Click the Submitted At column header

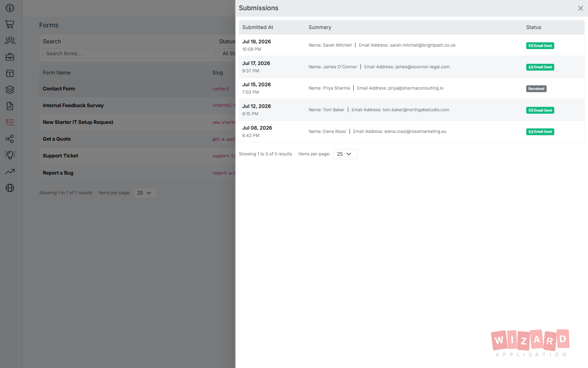[258, 27]
